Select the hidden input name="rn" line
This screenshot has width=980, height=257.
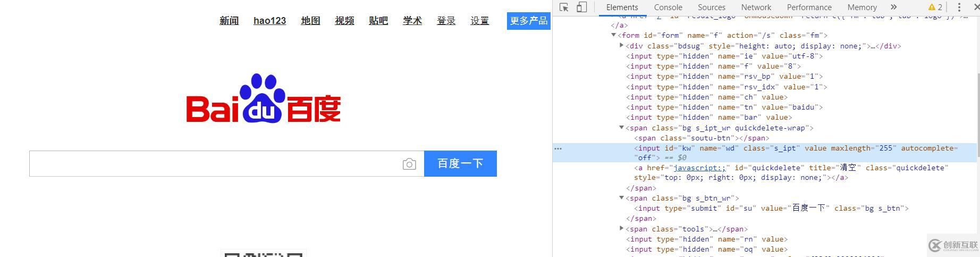(707, 239)
